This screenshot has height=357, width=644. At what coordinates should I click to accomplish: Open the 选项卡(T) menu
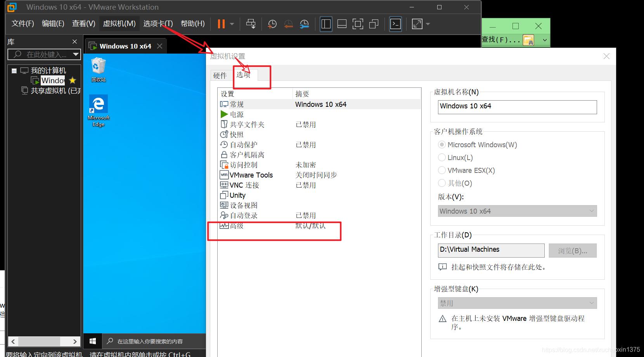[158, 24]
